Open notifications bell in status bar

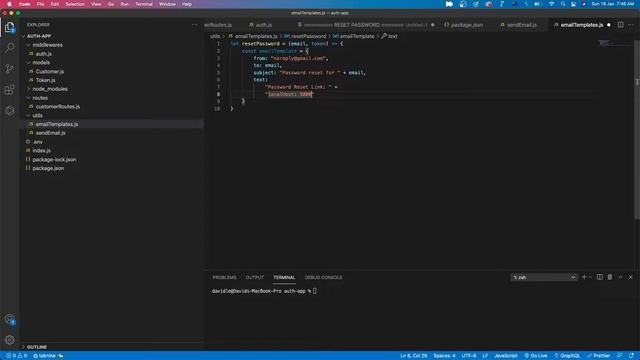coord(631,356)
